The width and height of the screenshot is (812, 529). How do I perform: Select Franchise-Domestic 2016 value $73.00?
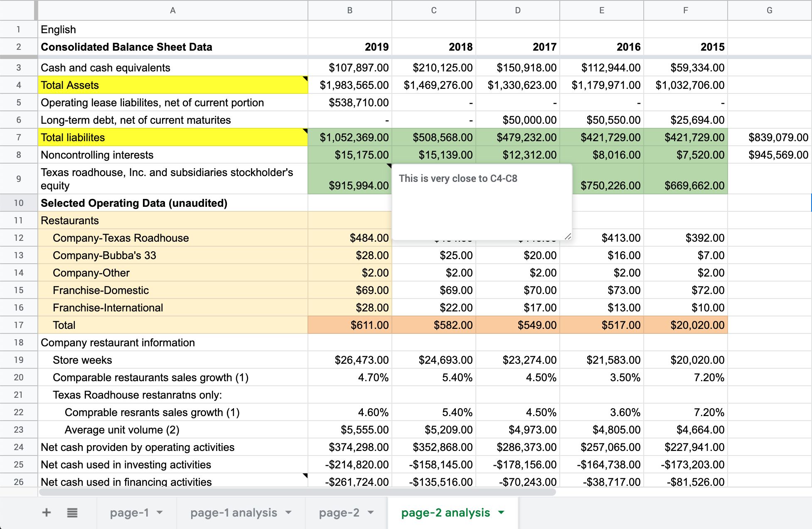602,290
